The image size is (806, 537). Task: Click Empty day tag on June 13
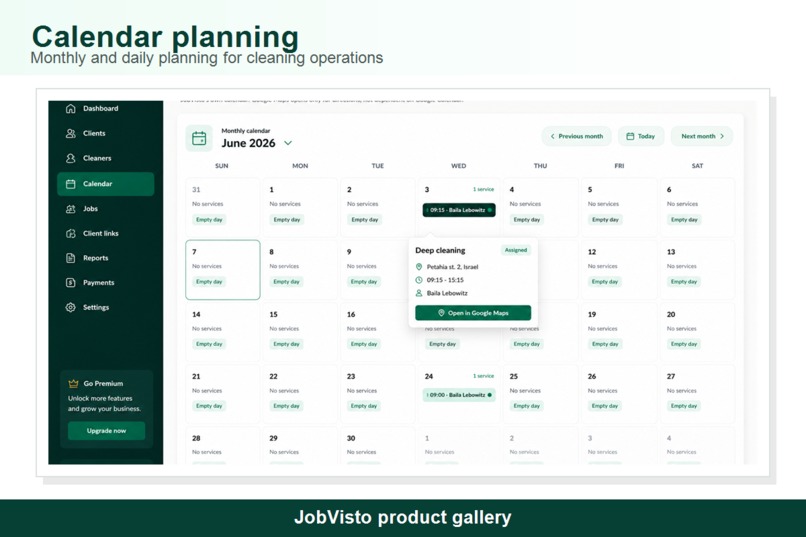coord(684,282)
